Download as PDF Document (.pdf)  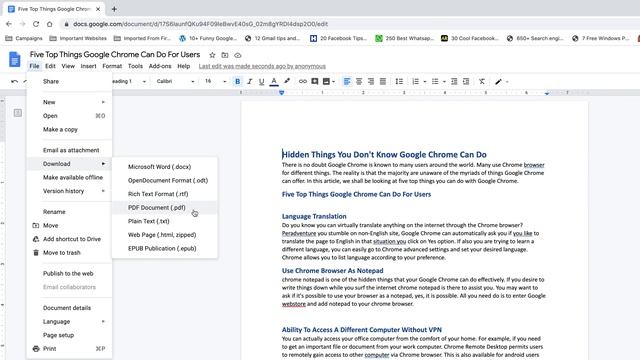164,208
